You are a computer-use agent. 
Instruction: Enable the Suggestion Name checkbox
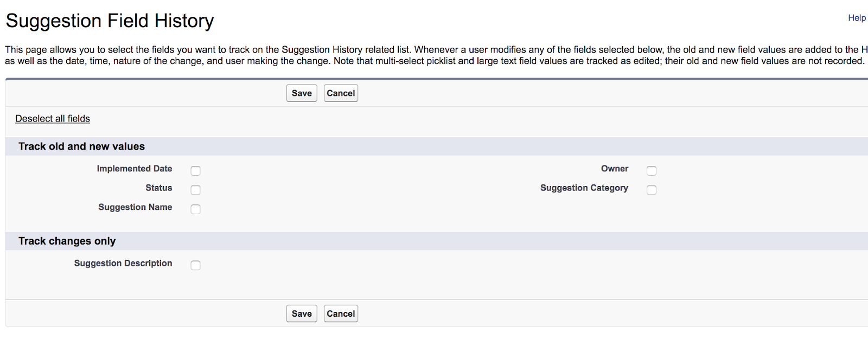(x=195, y=209)
